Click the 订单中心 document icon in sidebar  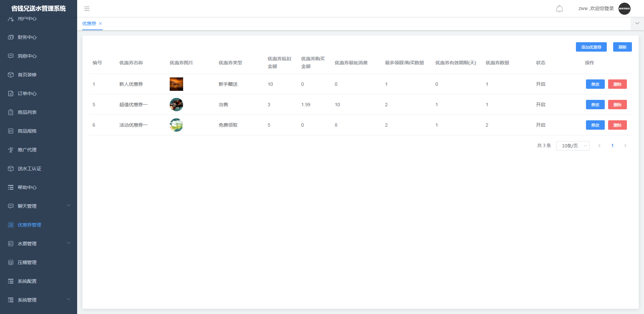[11, 93]
